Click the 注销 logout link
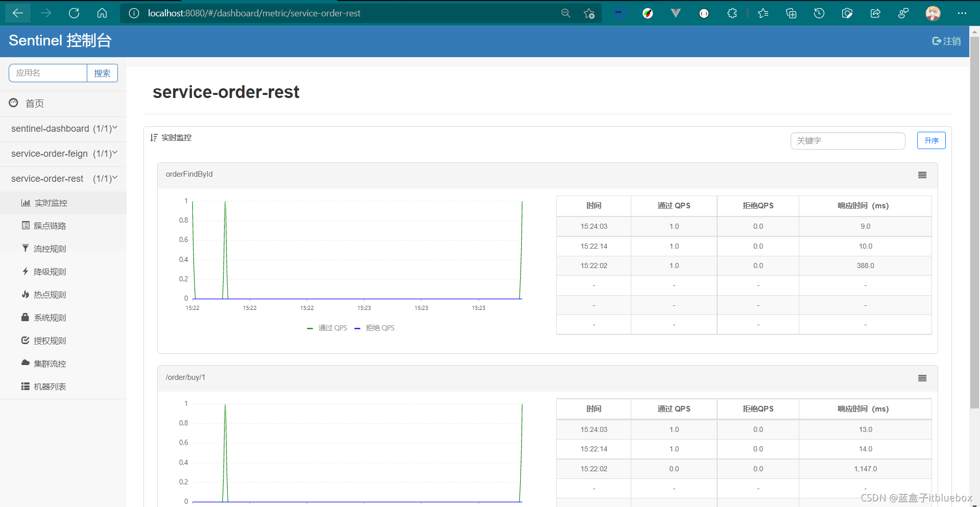This screenshot has width=980, height=507. click(x=946, y=41)
